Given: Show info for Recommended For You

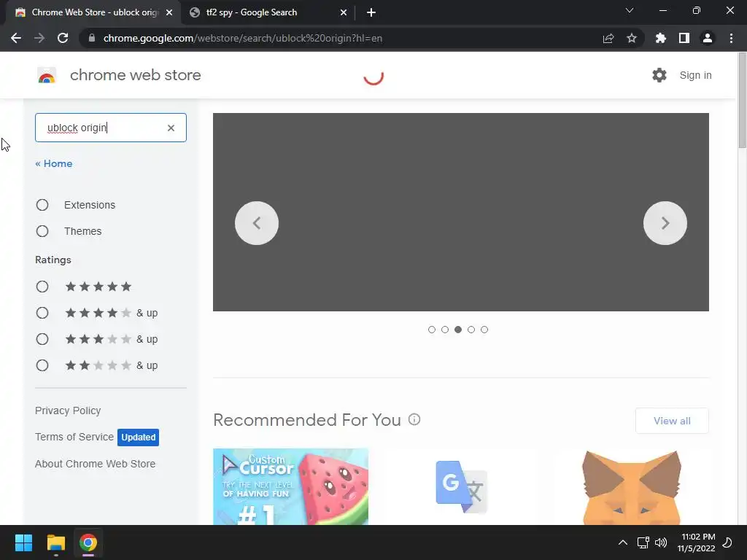Looking at the screenshot, I should [x=414, y=419].
